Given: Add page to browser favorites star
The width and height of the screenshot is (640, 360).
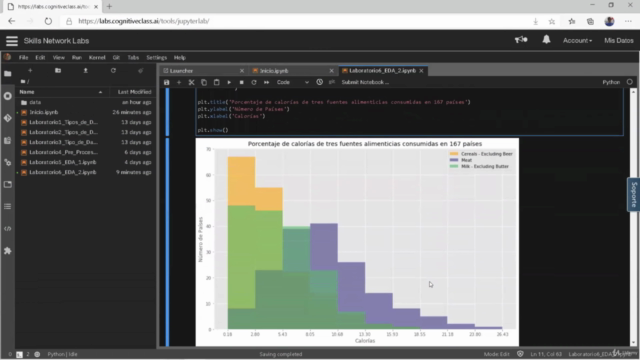Looking at the screenshot, I should (x=552, y=21).
